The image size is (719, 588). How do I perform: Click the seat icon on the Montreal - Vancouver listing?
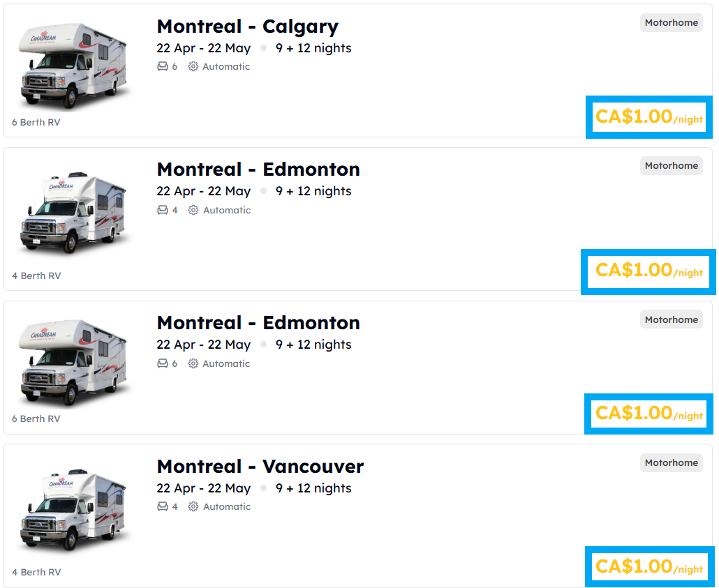tap(161, 506)
